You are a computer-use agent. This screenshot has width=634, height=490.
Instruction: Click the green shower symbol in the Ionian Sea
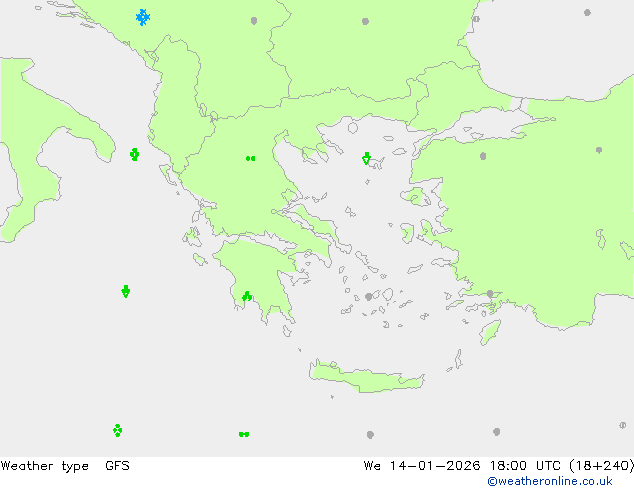(126, 291)
